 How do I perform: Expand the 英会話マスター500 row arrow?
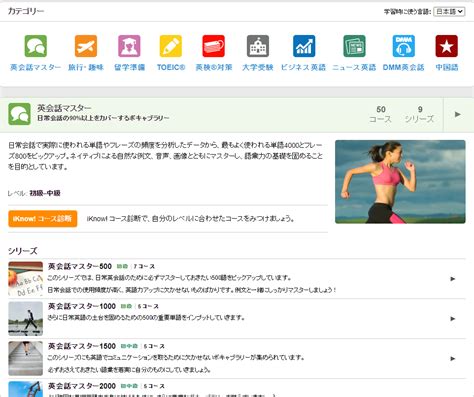tap(453, 279)
